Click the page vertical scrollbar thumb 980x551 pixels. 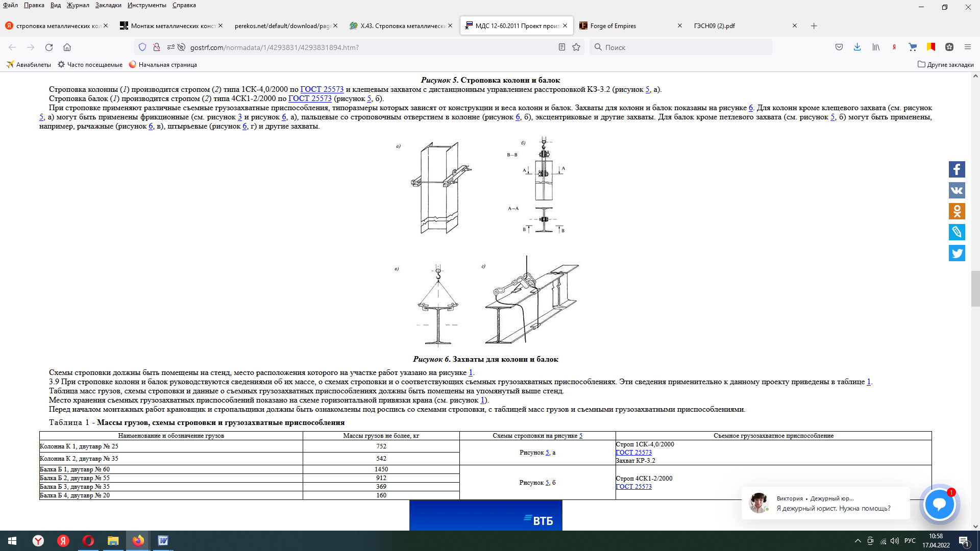pyautogui.click(x=975, y=289)
